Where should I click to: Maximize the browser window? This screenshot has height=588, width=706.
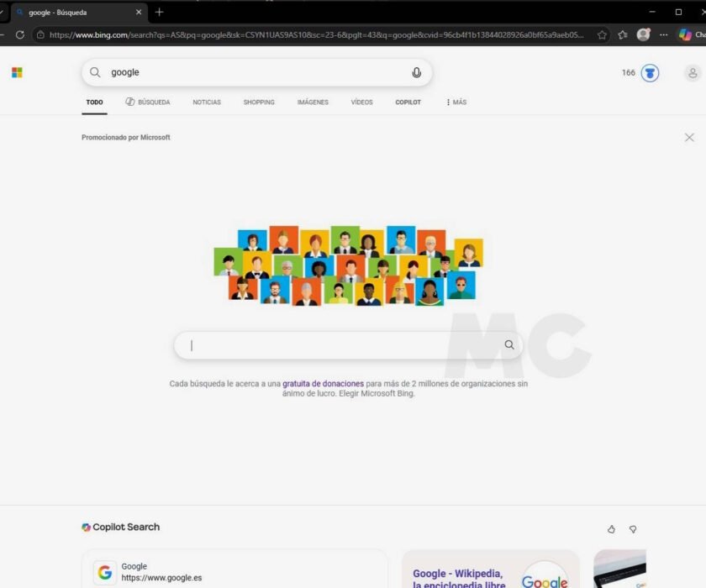pyautogui.click(x=678, y=12)
